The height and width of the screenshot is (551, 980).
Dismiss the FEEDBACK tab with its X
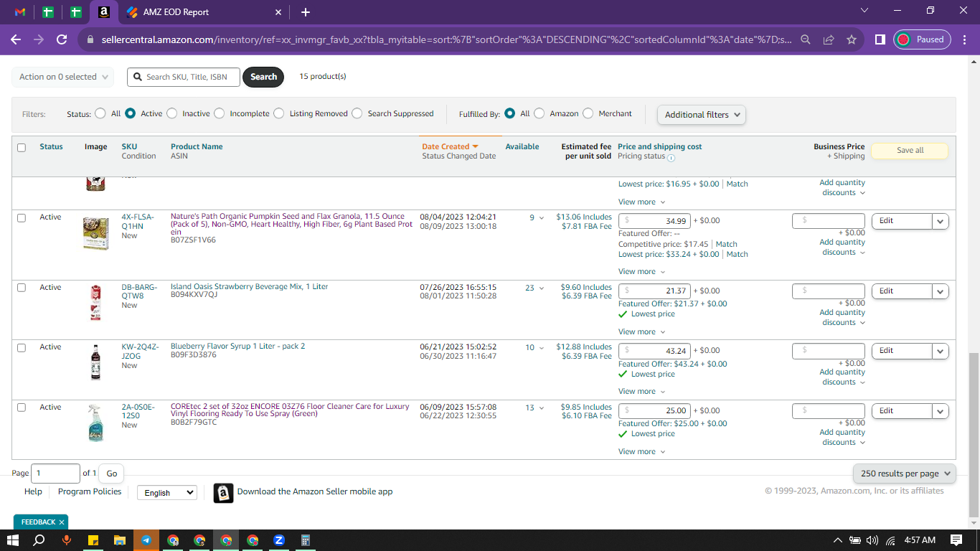[x=62, y=522]
